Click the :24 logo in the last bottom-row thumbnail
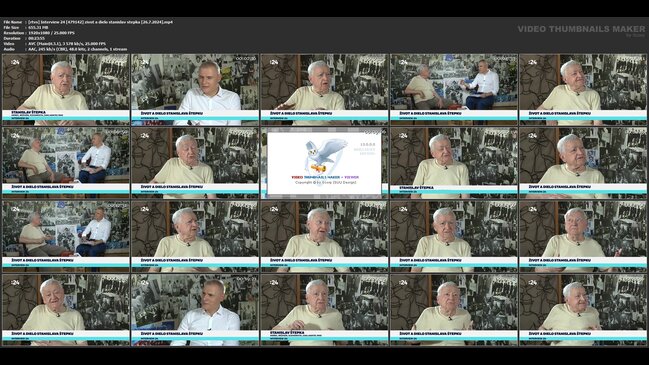This screenshot has width=649, height=365. 533,283
